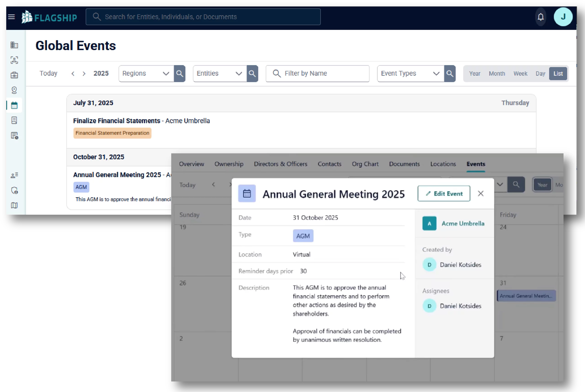Open the Org Chart tab
585x392 pixels.
tap(365, 164)
